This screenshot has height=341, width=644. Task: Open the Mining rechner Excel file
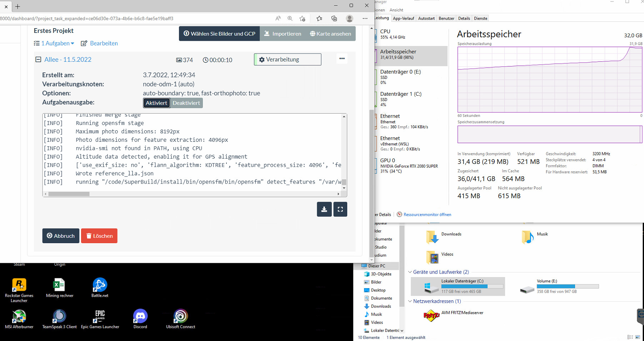[x=59, y=286]
